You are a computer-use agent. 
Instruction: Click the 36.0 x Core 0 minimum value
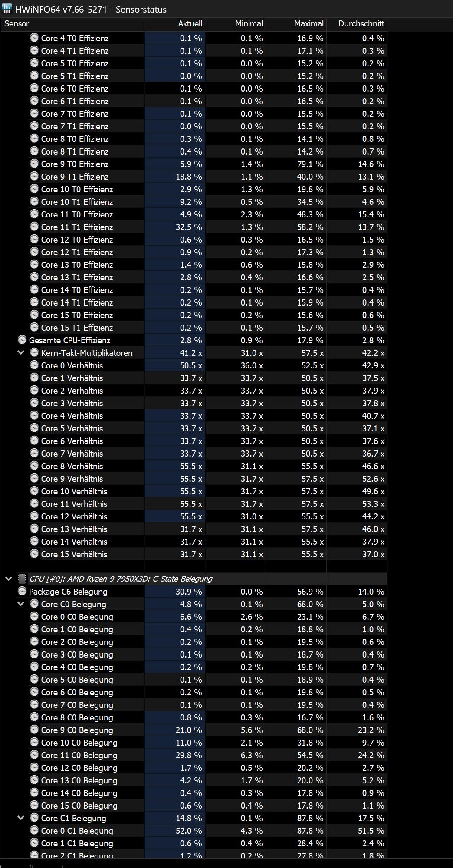(252, 366)
